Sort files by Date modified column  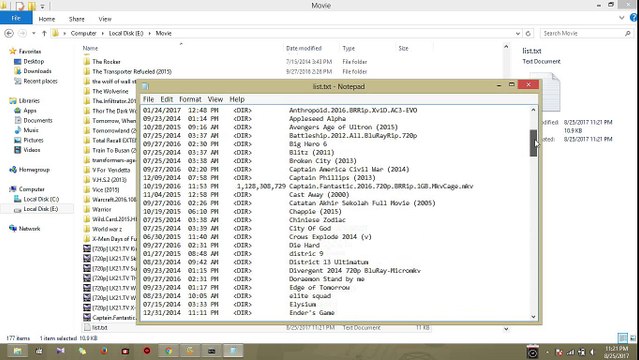304,48
